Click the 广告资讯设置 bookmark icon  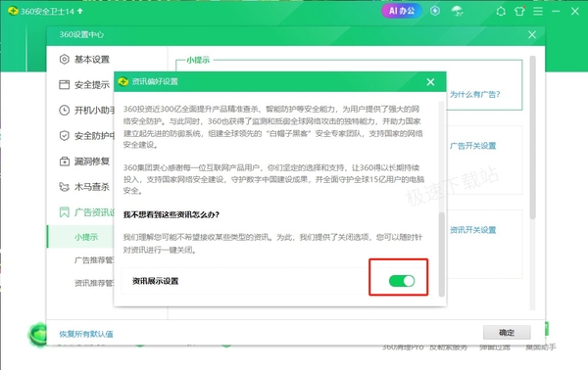pos(65,212)
